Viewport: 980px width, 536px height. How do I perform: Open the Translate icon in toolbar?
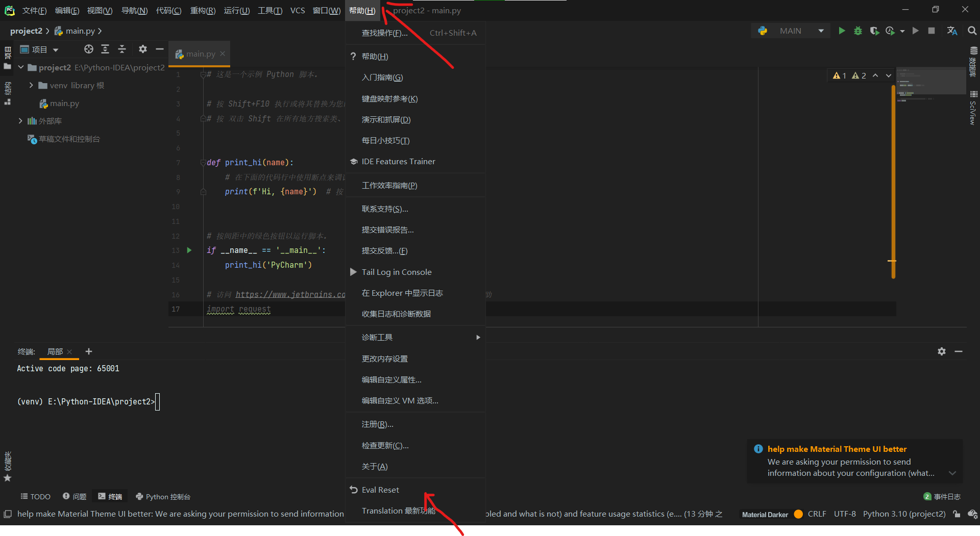click(952, 31)
